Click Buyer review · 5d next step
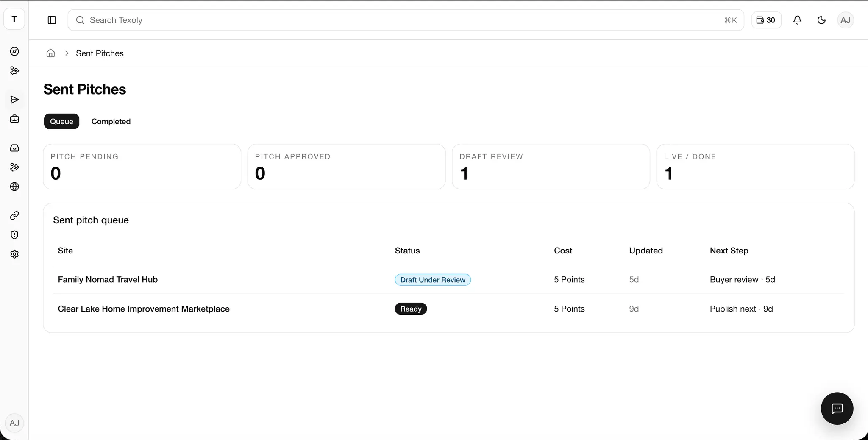Viewport: 868px width, 440px height. click(x=743, y=279)
